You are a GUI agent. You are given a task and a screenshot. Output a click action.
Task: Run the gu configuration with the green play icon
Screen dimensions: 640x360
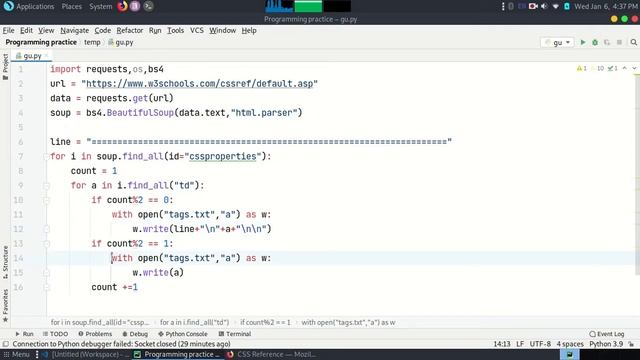(x=583, y=42)
